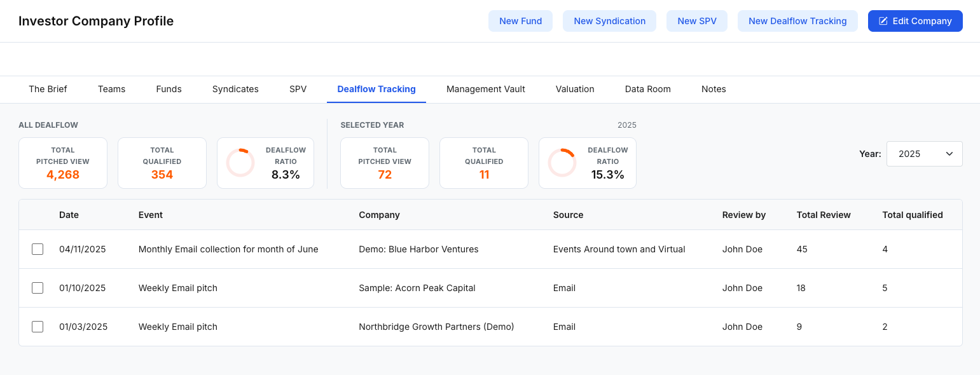Click the 2025 dealflow ratio donut chart

(562, 163)
